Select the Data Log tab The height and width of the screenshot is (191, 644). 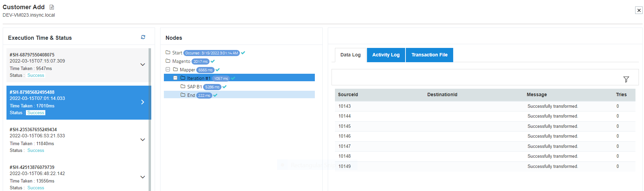350,55
